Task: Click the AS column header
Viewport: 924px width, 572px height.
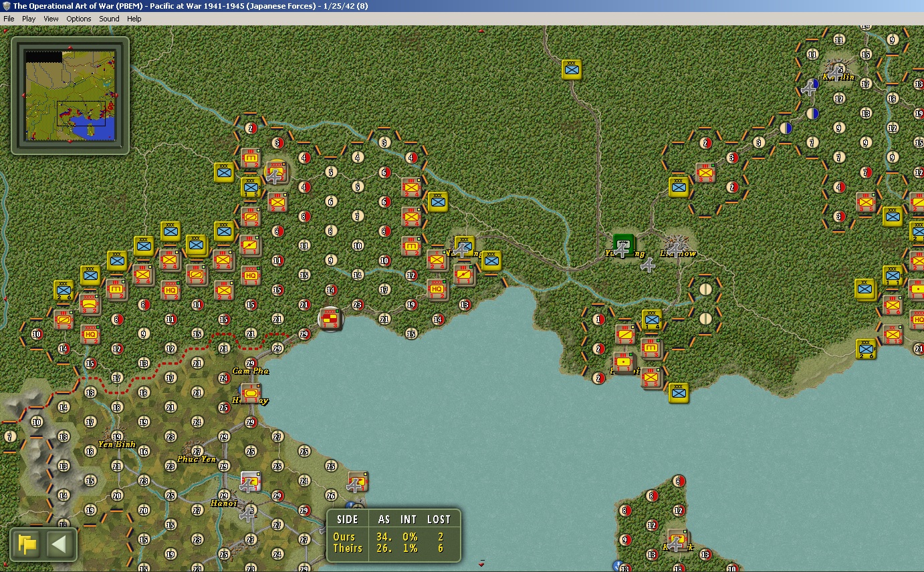Action: point(384,519)
